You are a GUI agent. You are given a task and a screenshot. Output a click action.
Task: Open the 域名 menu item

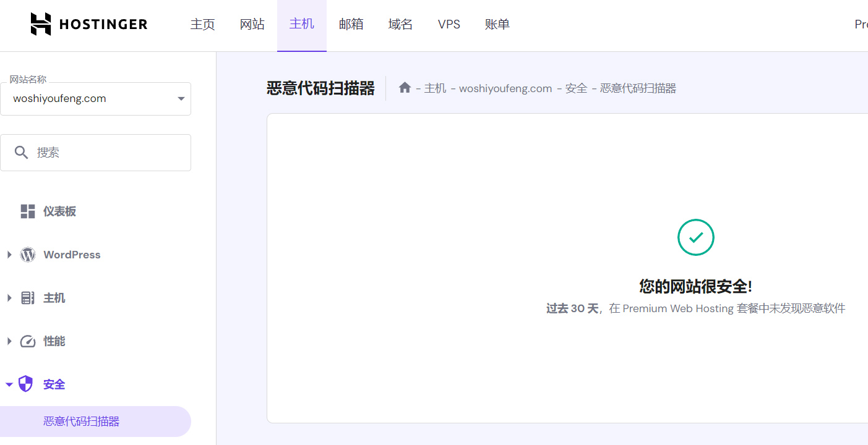pos(400,24)
